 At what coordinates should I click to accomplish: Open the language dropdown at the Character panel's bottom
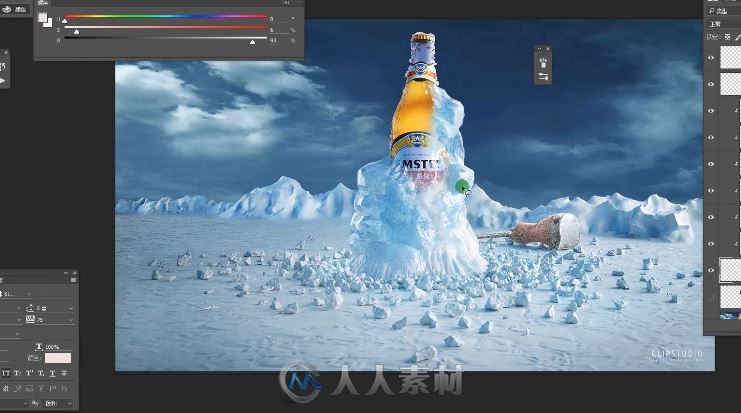coord(14,404)
